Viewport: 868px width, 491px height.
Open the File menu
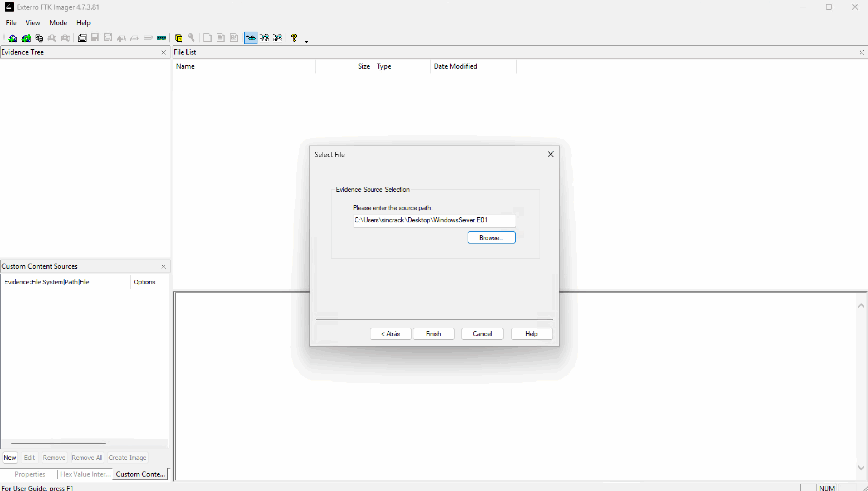(x=11, y=23)
